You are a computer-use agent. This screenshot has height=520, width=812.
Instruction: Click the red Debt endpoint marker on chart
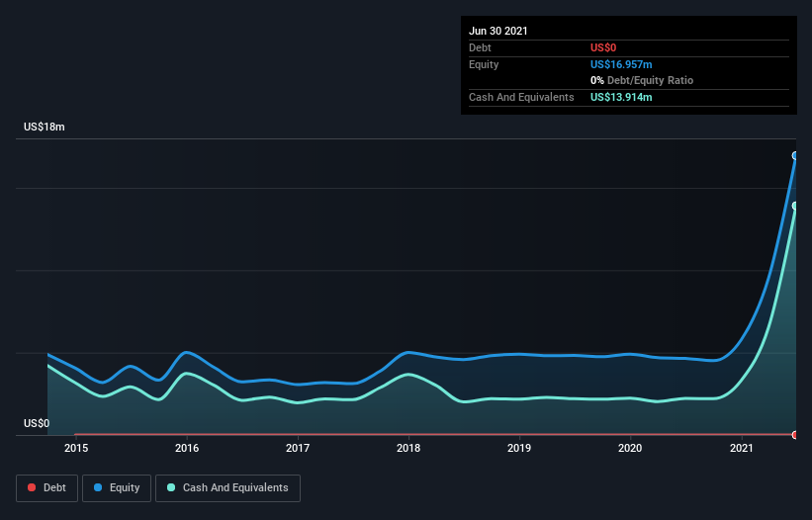pos(795,435)
